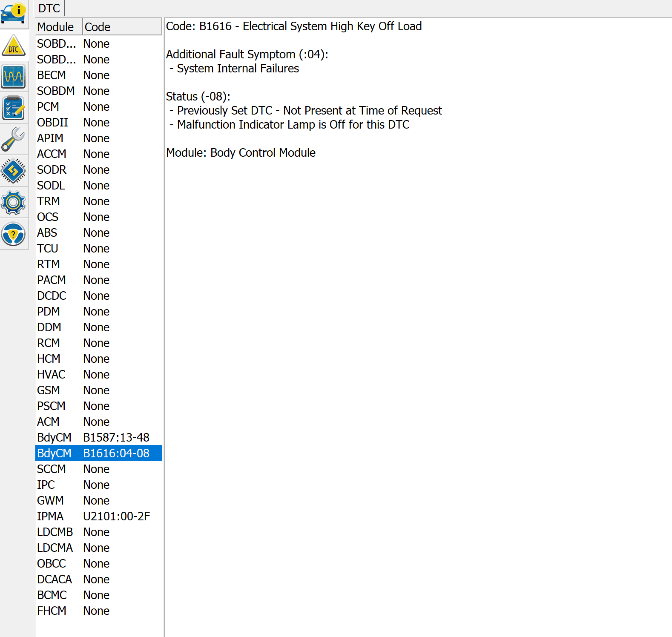Viewport: 672px width, 637px height.
Task: Click the DTC warning triangle sidebar icon
Action: 14,46
